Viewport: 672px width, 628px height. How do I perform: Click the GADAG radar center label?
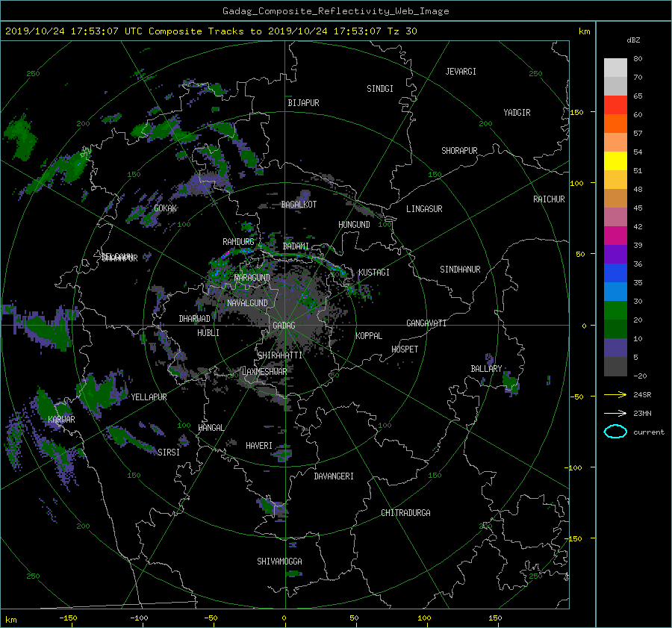(284, 326)
